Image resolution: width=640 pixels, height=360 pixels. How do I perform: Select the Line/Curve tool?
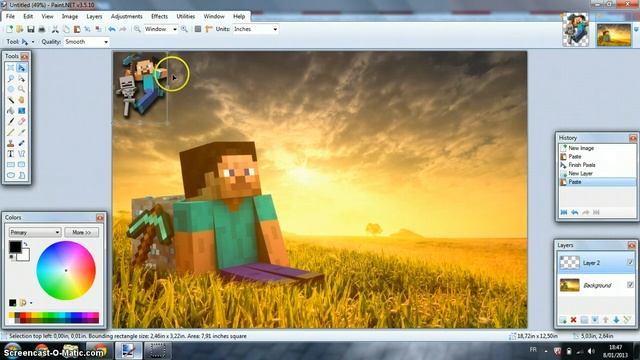[x=21, y=153]
